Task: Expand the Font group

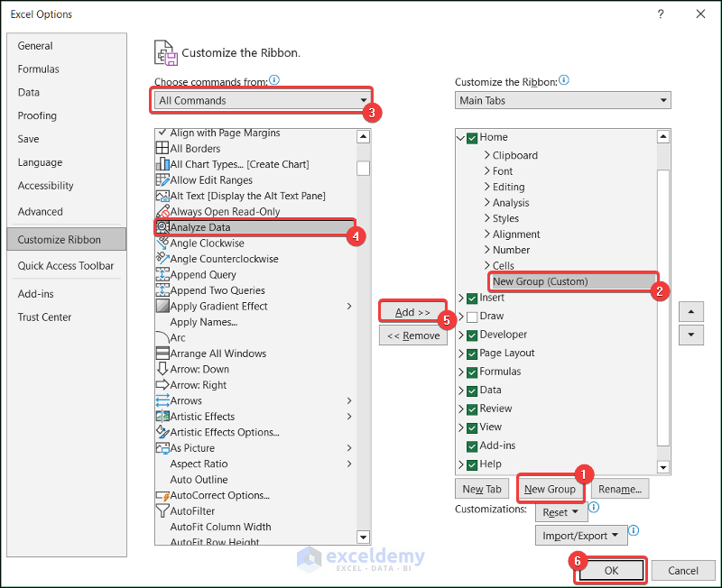Action: (487, 170)
